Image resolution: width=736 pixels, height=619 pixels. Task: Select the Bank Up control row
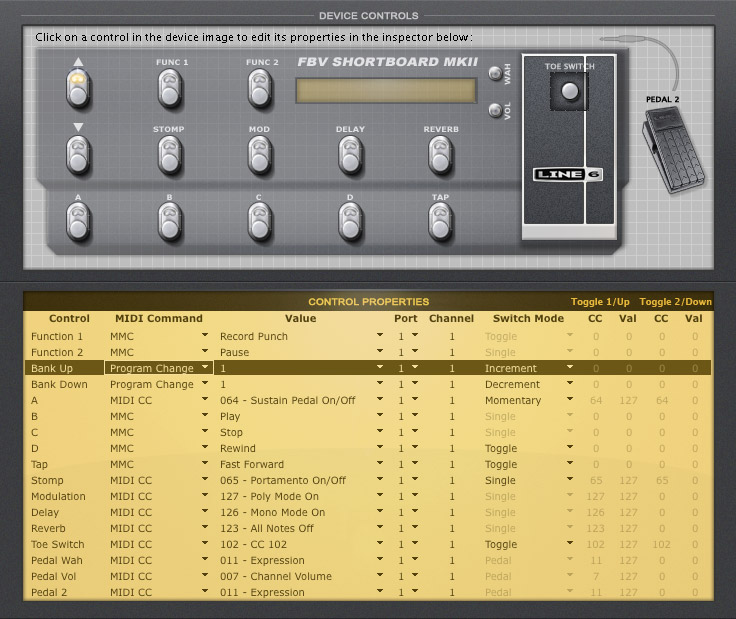click(368, 368)
